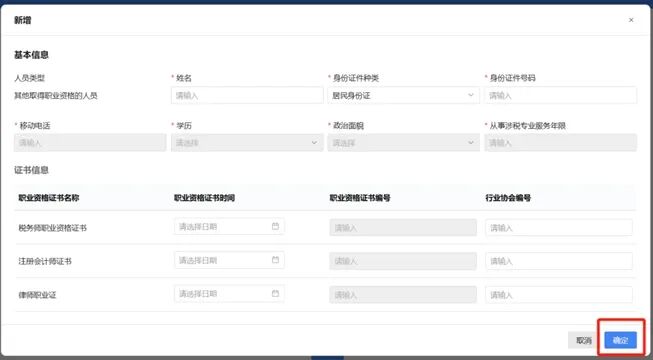Focus the 身份证件号码 input field
The width and height of the screenshot is (653, 360).
561,95
